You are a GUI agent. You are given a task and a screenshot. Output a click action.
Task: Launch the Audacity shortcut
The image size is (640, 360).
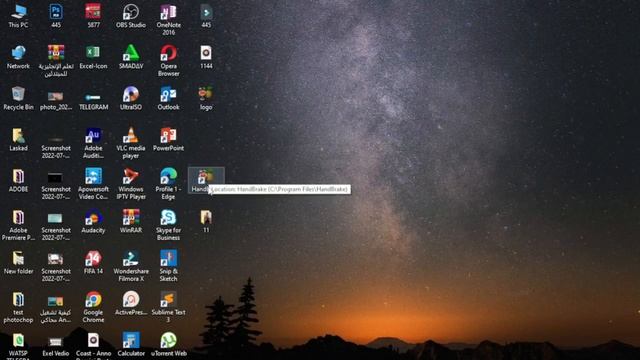[93, 222]
